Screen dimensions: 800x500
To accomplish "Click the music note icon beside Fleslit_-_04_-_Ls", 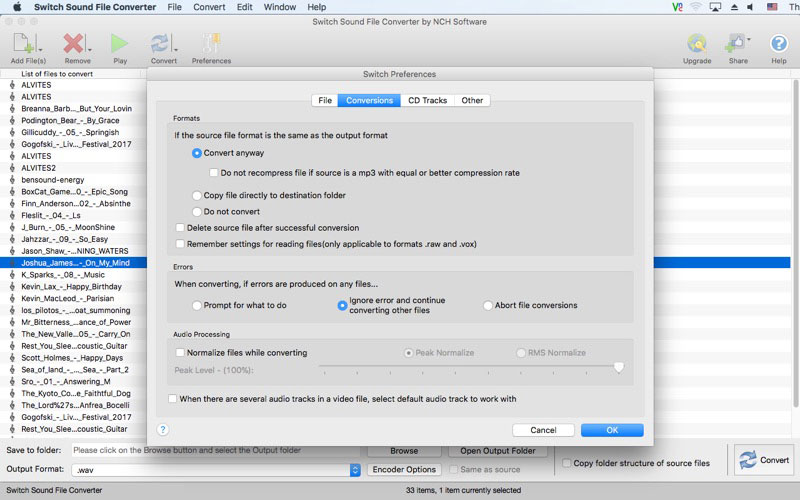I will tap(12, 215).
